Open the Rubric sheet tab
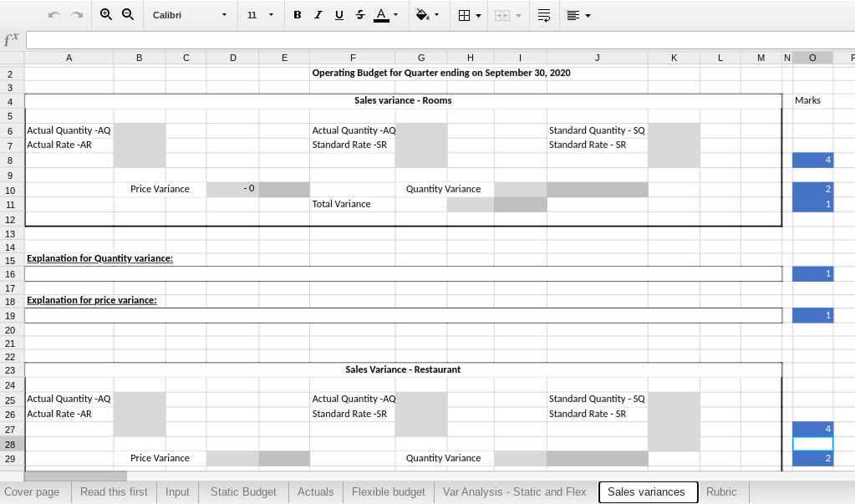The width and height of the screenshot is (855, 504). 721,491
